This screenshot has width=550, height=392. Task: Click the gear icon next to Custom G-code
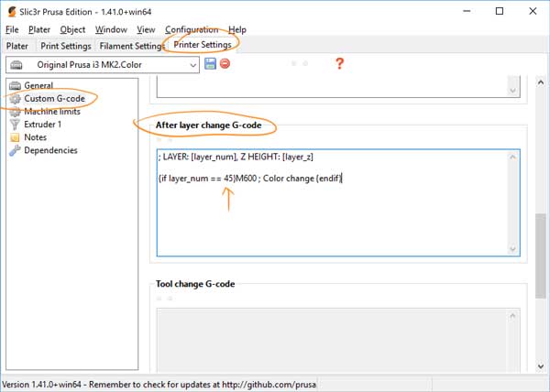(x=15, y=99)
